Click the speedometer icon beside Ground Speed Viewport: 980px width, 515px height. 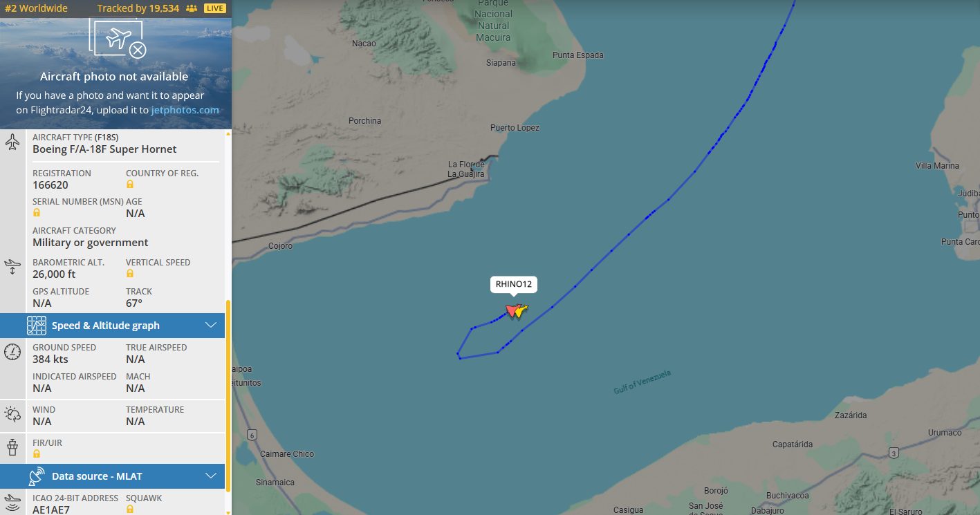click(x=12, y=352)
